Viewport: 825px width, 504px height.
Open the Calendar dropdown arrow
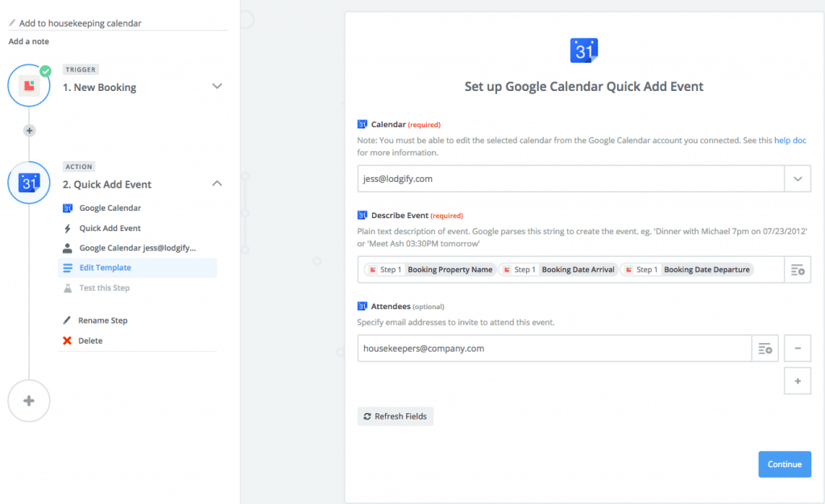click(798, 179)
